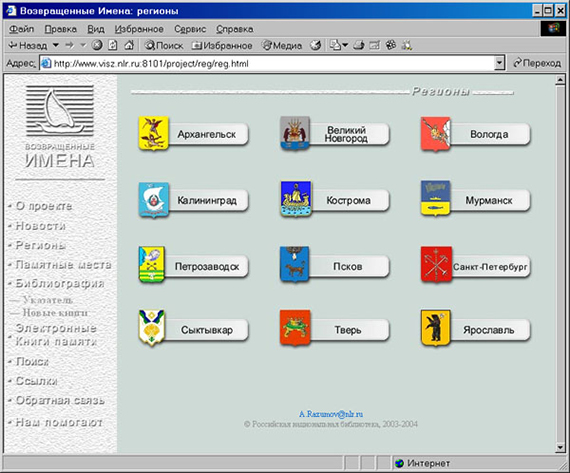Select the Псков region button
The width and height of the screenshot is (570, 473).
349,266
